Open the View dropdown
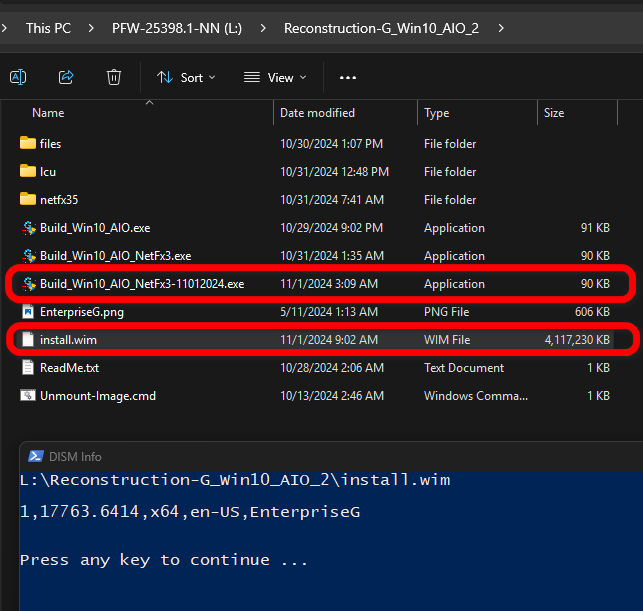643x611 pixels. click(275, 78)
